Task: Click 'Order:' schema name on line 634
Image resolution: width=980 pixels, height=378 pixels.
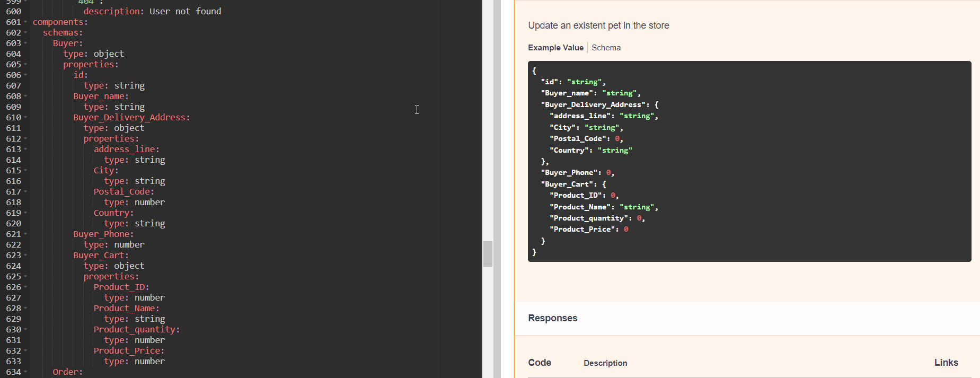Action: click(x=68, y=372)
